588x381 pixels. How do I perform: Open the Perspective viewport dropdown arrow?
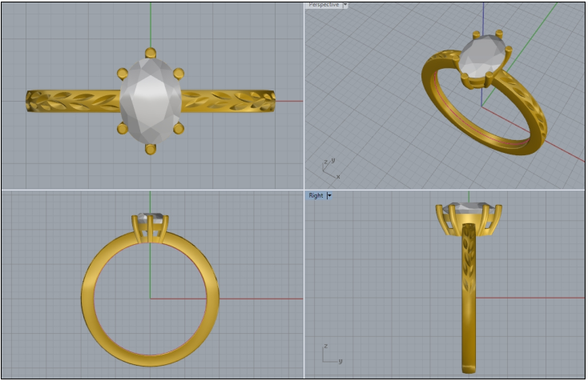click(x=344, y=5)
